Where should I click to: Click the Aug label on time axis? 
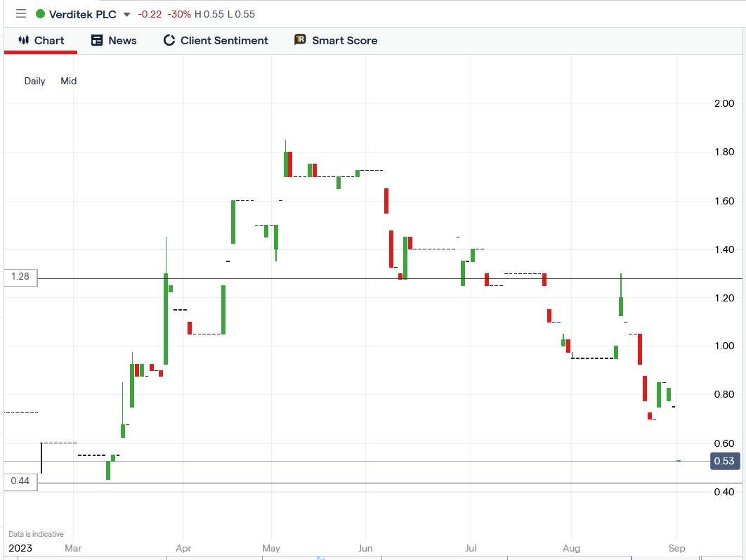pyautogui.click(x=571, y=548)
